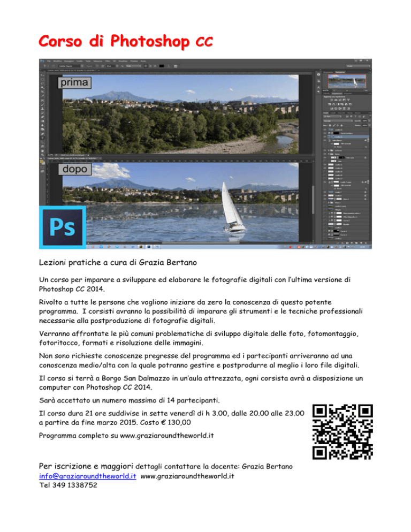
Task: Open the Finestra menu
Action: (134, 60)
